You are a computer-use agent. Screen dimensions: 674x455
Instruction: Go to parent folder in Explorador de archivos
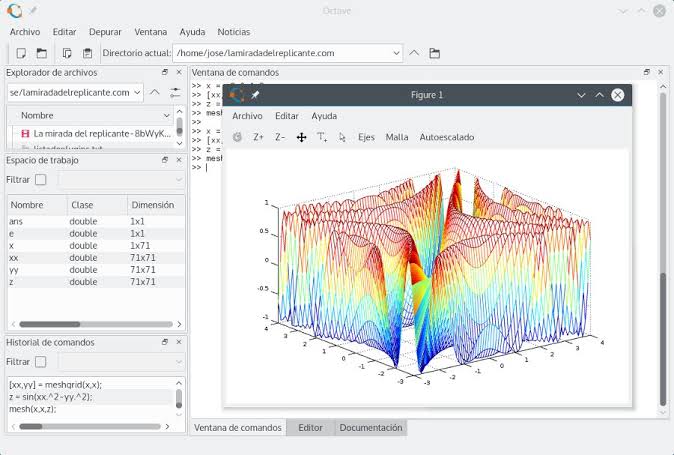pyautogui.click(x=154, y=92)
